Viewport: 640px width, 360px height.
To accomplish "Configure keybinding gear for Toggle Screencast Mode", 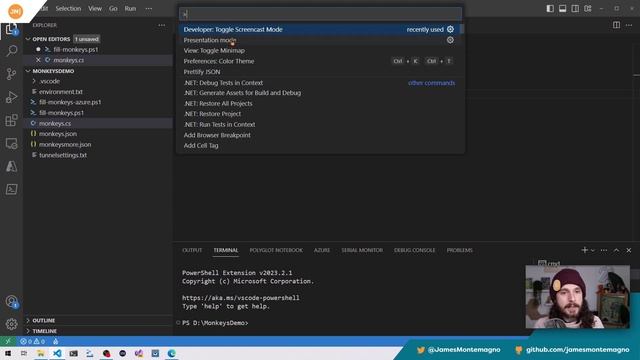I will [450, 29].
